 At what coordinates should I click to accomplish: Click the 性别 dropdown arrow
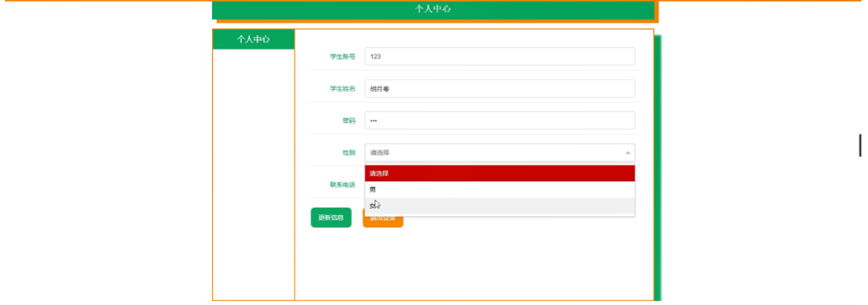pos(628,152)
